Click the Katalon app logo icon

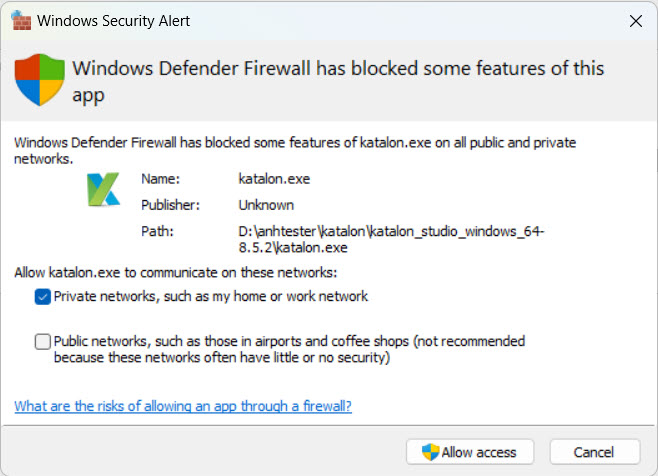(103, 189)
